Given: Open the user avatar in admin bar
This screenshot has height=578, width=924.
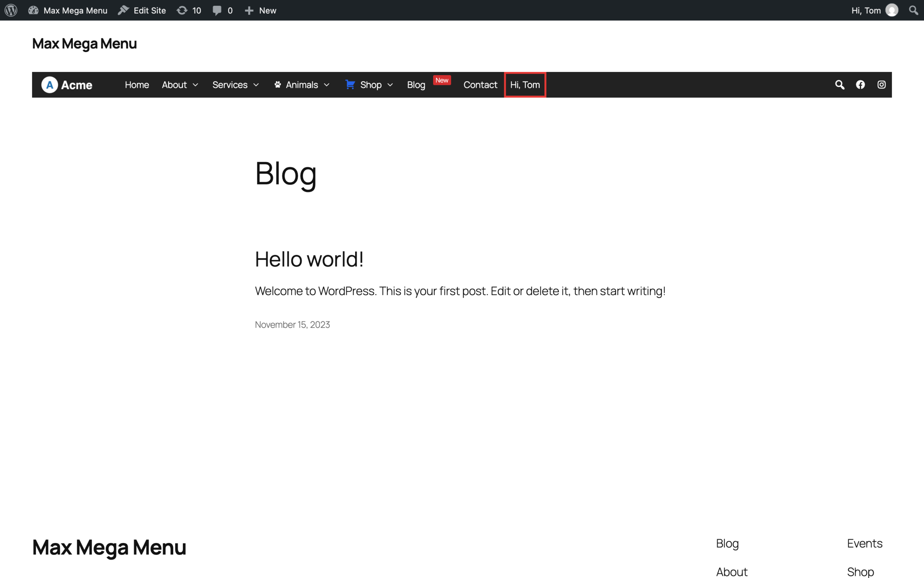Looking at the screenshot, I should pyautogui.click(x=892, y=10).
